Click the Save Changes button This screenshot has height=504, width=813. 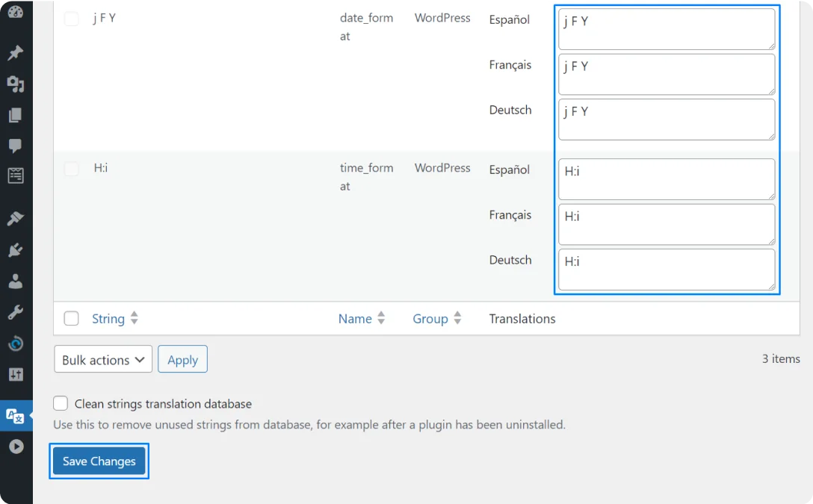pos(99,461)
